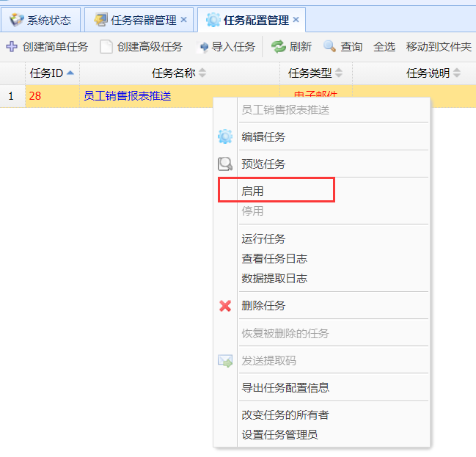476x457 pixels.
Task: Click the plus icon for 创建简单任务
Action: (x=12, y=47)
